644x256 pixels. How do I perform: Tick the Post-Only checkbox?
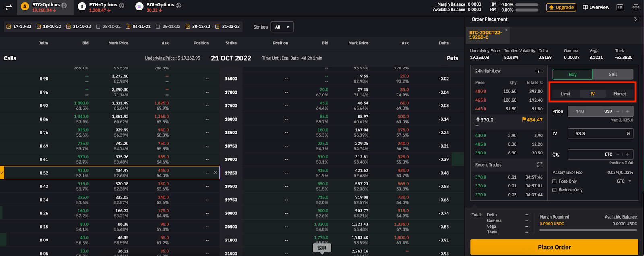554,181
